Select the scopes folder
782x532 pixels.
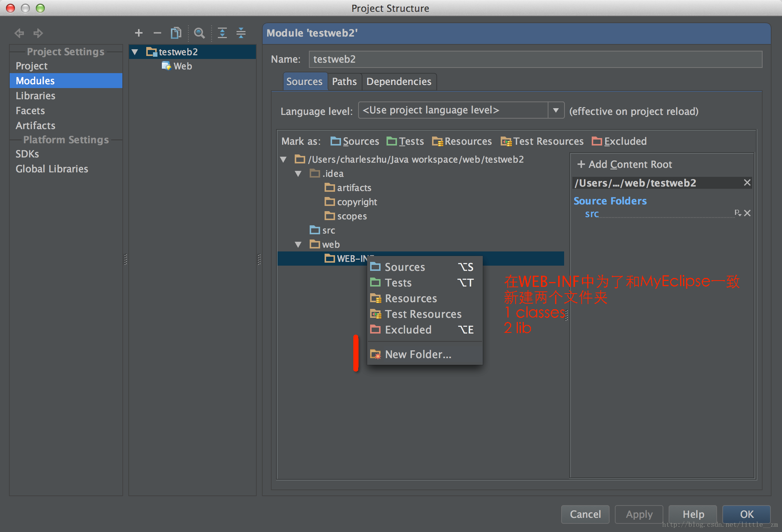346,216
